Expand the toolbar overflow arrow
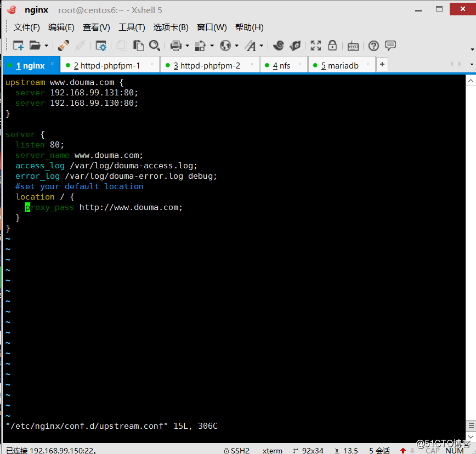476x454 pixels. click(472, 49)
